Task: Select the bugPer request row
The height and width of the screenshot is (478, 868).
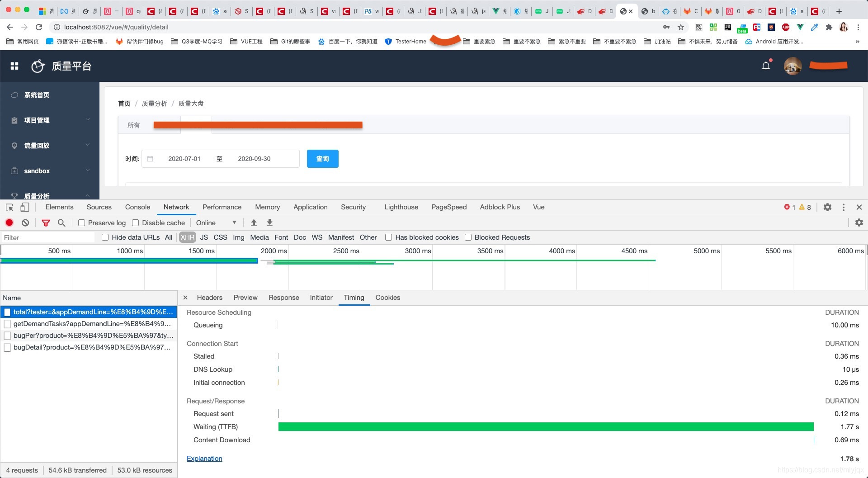Action: pyautogui.click(x=89, y=336)
